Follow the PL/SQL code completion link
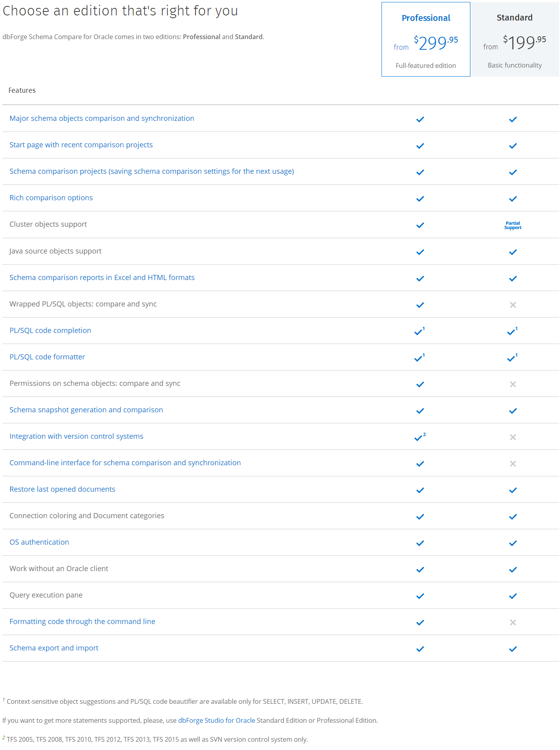560x750 pixels. [x=50, y=330]
